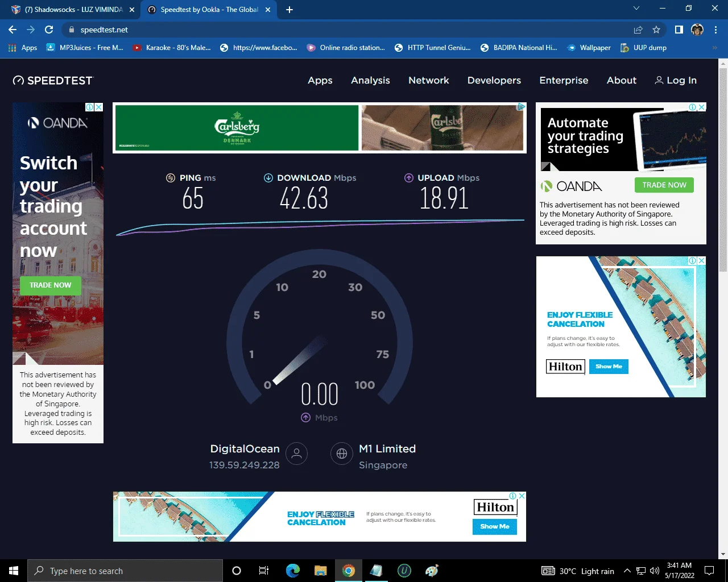Close the Speedtest by Ookla tab
Screen dimensions: 728x582
[269, 10]
